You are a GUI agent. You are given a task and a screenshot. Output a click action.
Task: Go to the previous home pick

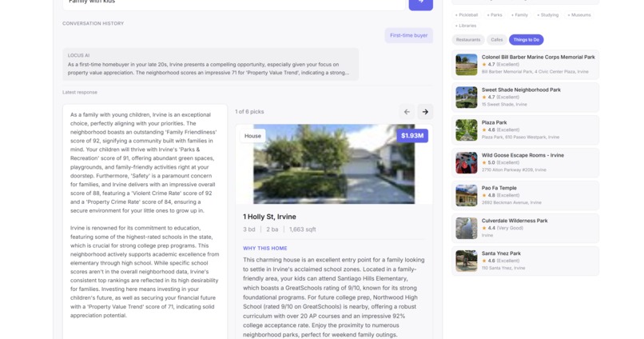[407, 112]
